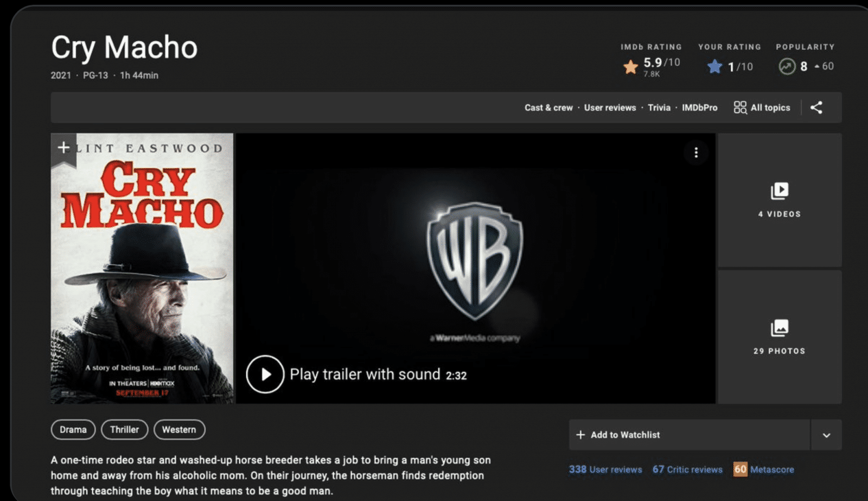Viewport: 868px width, 501px height.
Task: Open 338 User reviews link
Action: pos(605,470)
